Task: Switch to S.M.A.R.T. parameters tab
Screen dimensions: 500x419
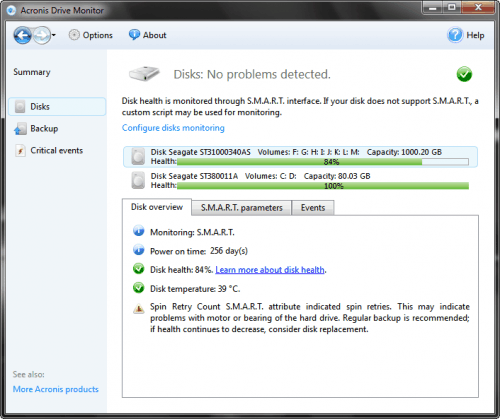Action: point(242,208)
